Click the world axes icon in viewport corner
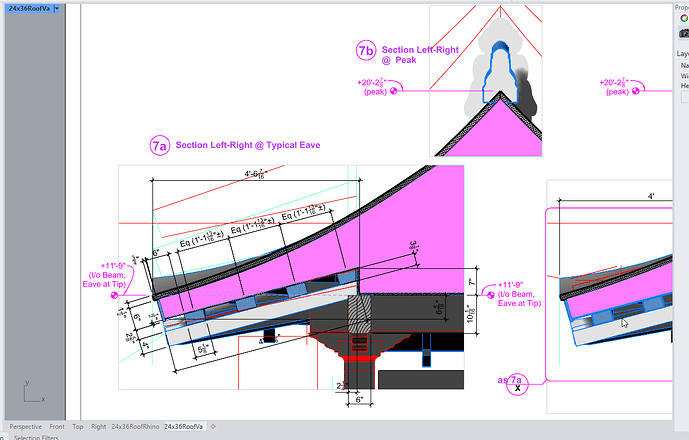This screenshot has width=689, height=440. [x=33, y=392]
